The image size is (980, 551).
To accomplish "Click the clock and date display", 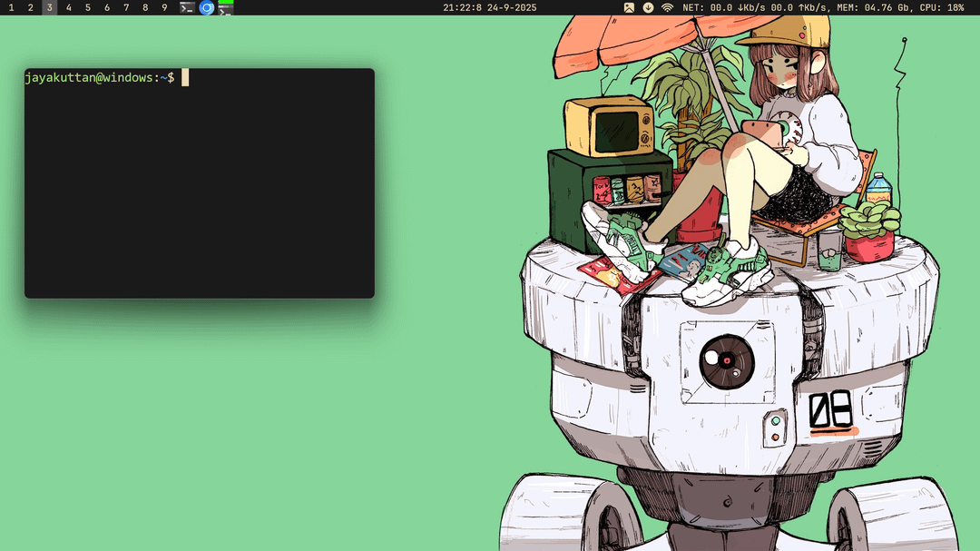I will click(489, 7).
